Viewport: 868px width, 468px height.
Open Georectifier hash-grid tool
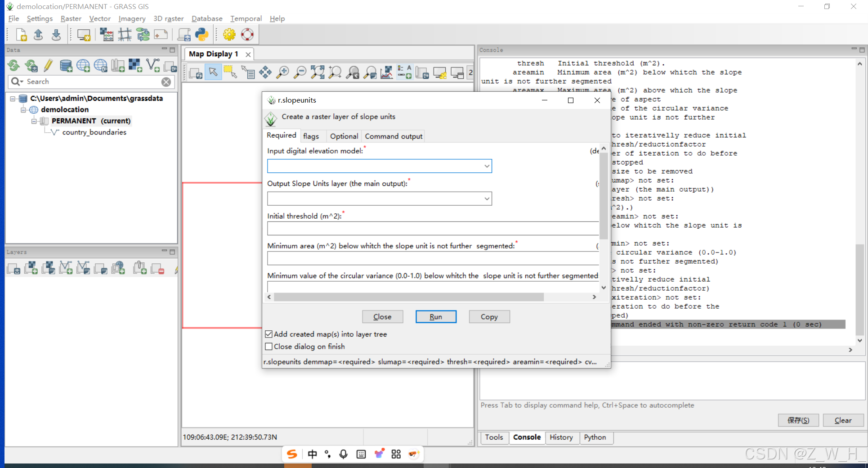click(125, 35)
